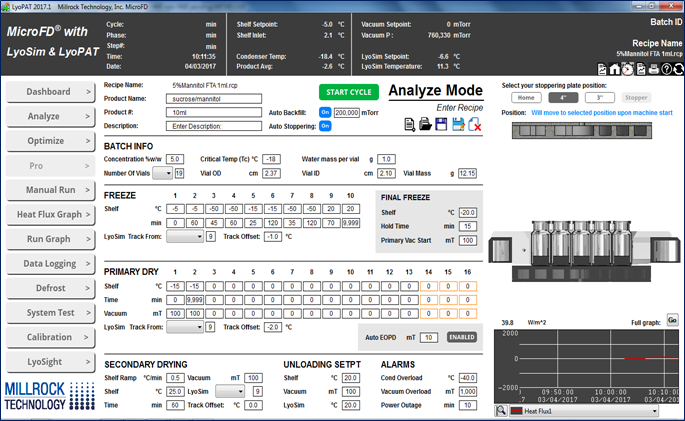The height and width of the screenshot is (421, 685).
Task: Click the Product Name input field
Action: [214, 99]
